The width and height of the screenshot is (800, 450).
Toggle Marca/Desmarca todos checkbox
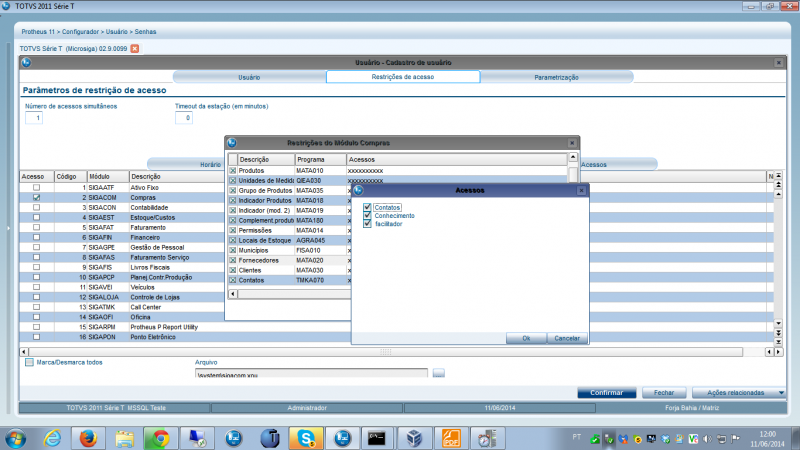tap(29, 362)
